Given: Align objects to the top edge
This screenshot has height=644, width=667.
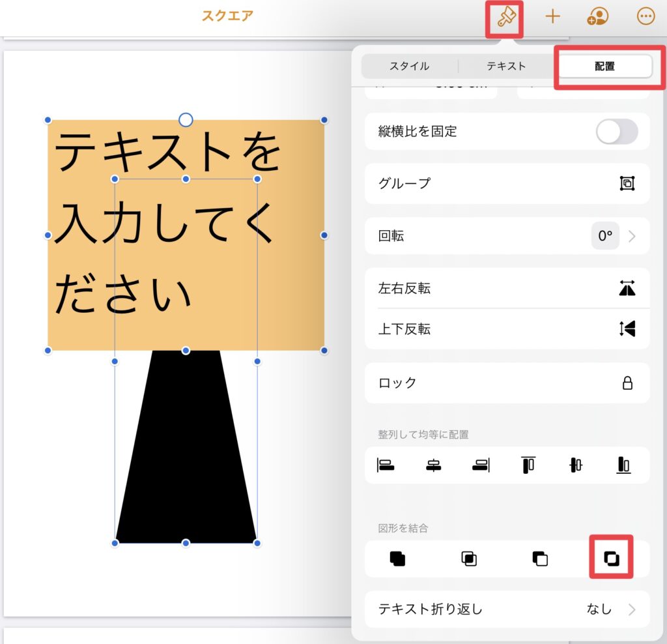Looking at the screenshot, I should pos(528,465).
